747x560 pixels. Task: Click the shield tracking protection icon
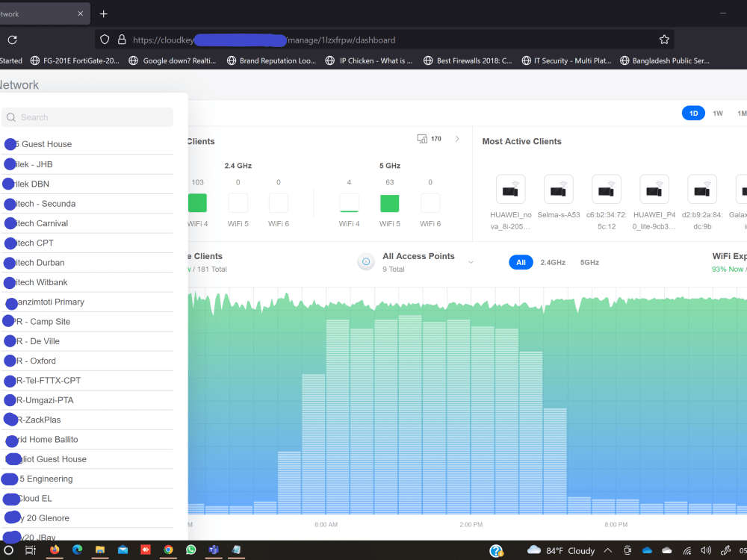click(x=105, y=40)
